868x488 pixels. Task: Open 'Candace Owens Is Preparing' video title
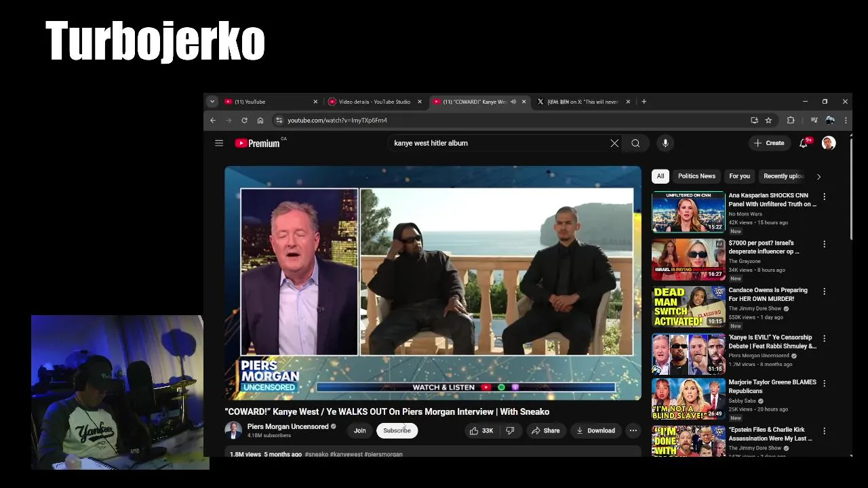pyautogui.click(x=768, y=294)
